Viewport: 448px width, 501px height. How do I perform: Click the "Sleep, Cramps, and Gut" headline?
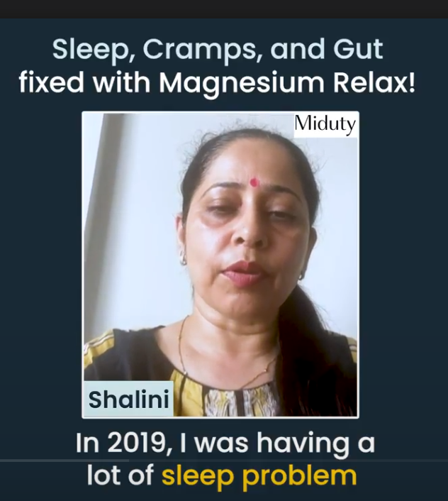click(x=218, y=50)
